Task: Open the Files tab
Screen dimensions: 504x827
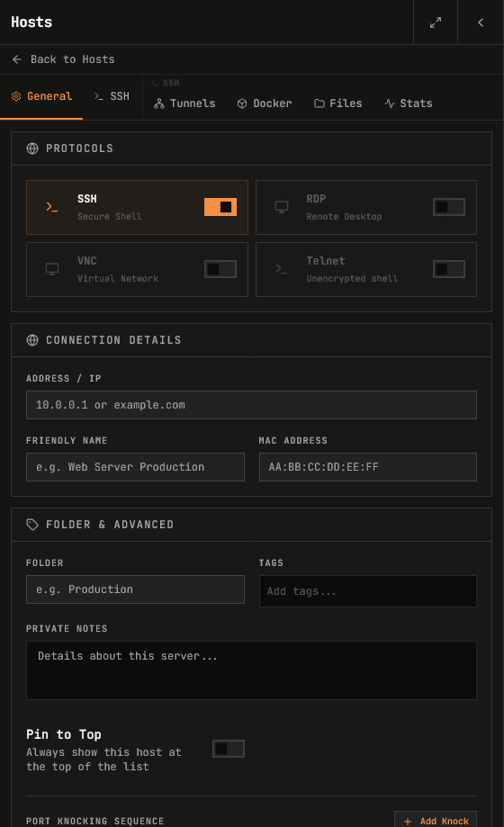Action: coord(338,103)
